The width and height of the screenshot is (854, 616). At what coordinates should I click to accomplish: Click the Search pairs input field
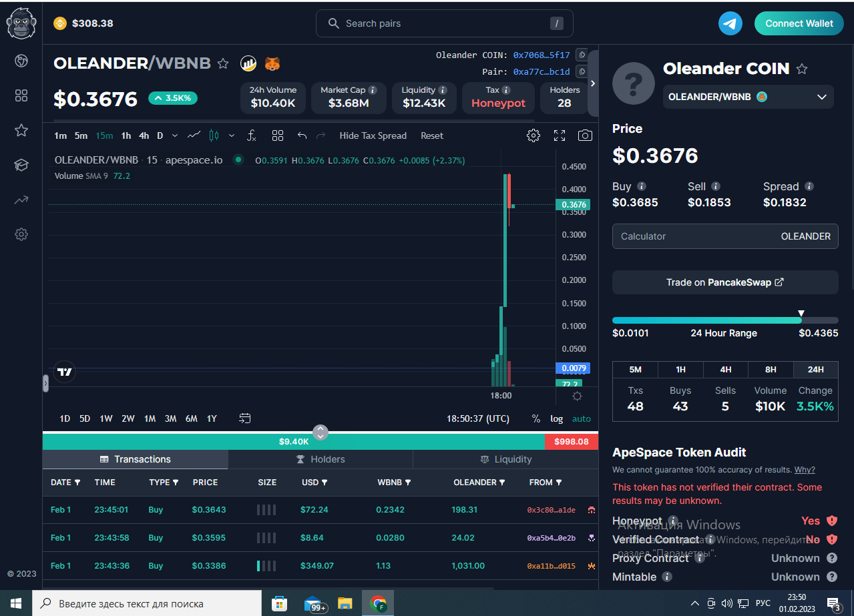click(444, 23)
